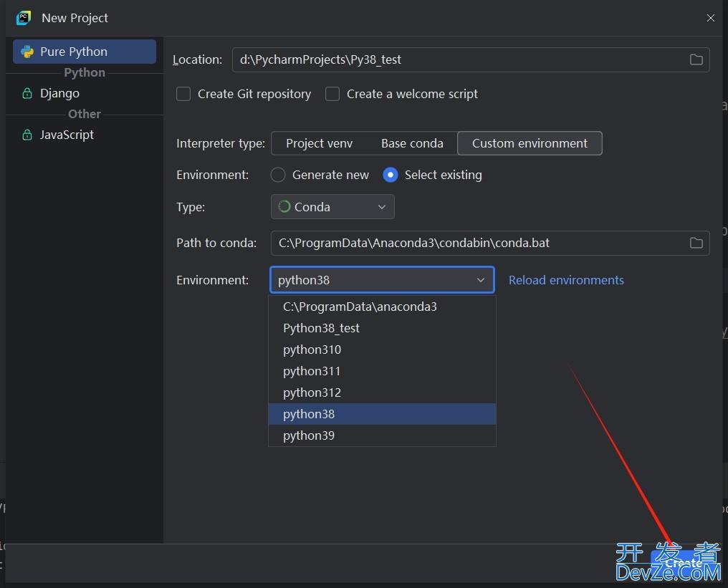Open folder browser for Location field

pos(696,59)
